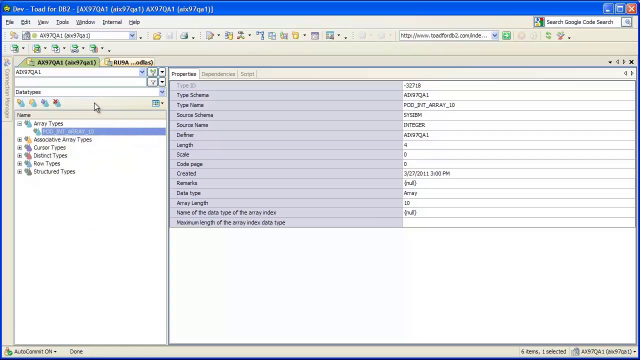Image resolution: width=640 pixels, height=360 pixels.
Task: Open the Edit menu
Action: click(x=25, y=22)
